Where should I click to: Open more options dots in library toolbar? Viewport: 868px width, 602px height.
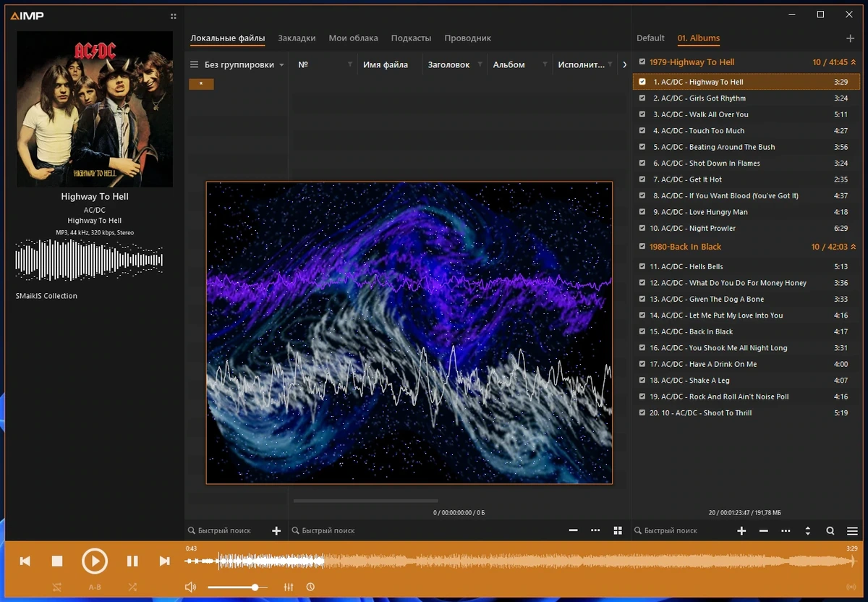(595, 530)
